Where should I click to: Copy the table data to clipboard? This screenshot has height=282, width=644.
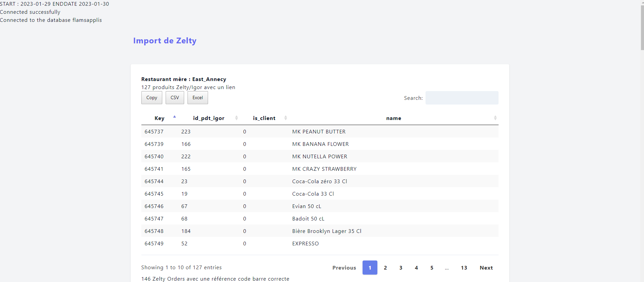click(x=151, y=98)
